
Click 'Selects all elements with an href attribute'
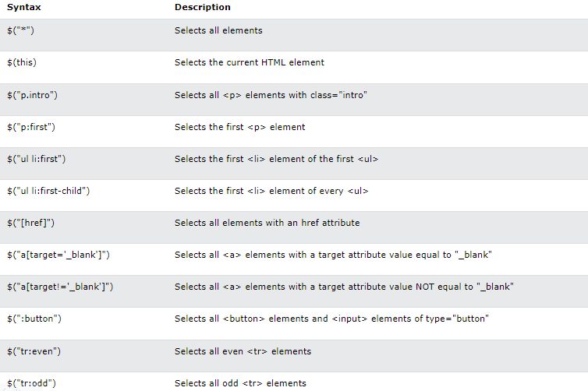coord(267,223)
